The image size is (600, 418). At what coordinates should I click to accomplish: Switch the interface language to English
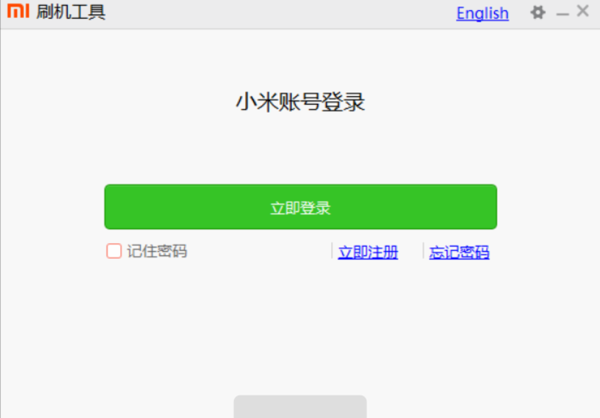482,13
